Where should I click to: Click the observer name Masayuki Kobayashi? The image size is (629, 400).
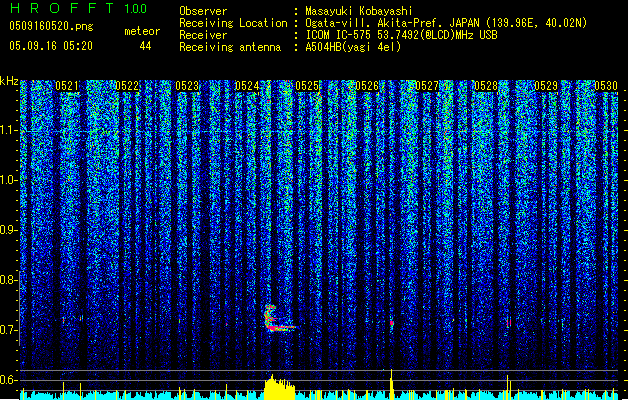359,11
